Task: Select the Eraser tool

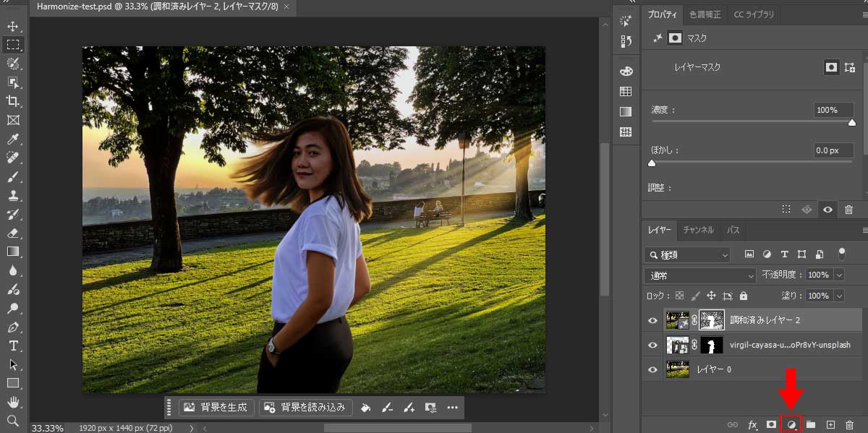Action: [x=13, y=233]
